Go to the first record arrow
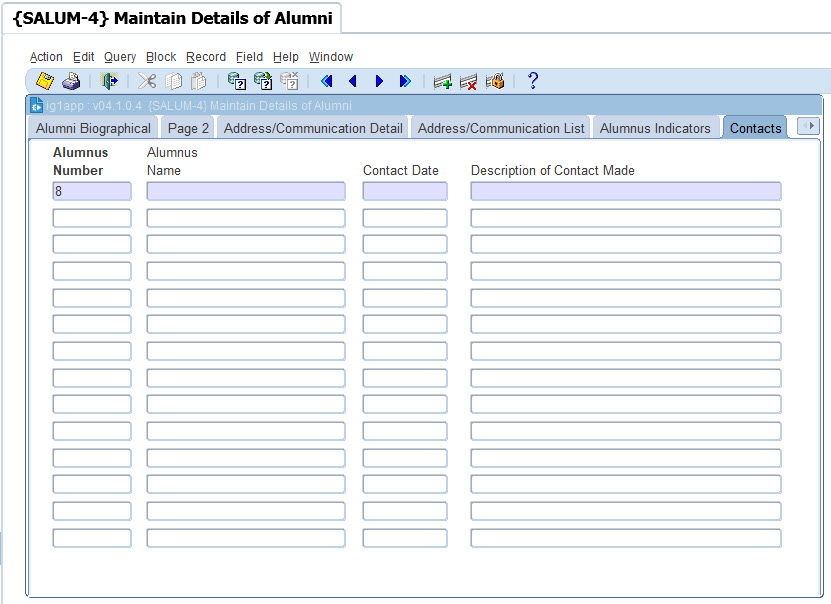Image resolution: width=831 pixels, height=604 pixels. click(326, 81)
